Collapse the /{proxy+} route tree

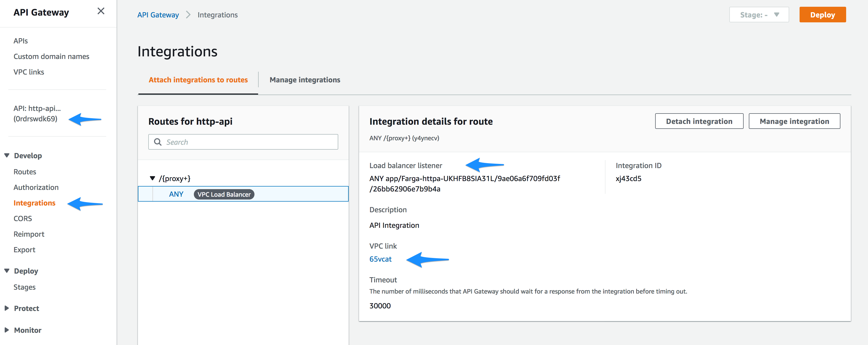[x=152, y=178]
